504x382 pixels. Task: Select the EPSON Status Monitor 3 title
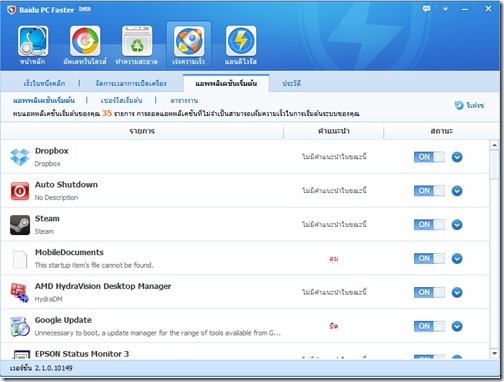(x=82, y=354)
